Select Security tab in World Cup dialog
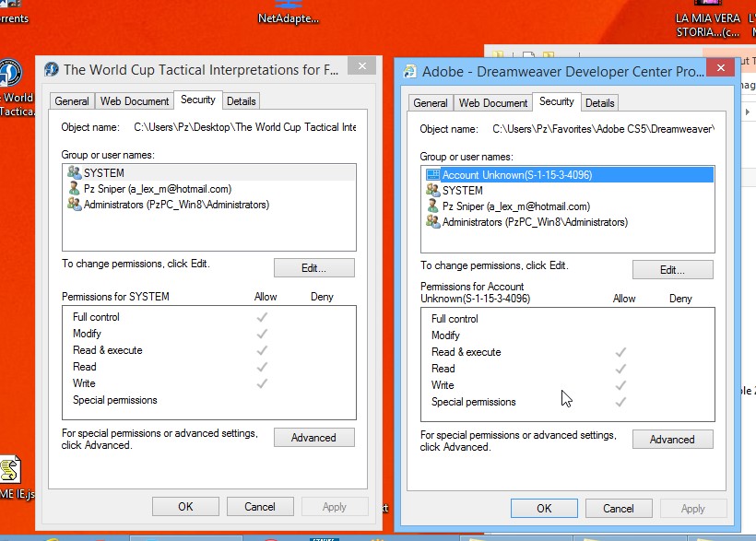Screen dimensions: 756x541 coord(198,100)
